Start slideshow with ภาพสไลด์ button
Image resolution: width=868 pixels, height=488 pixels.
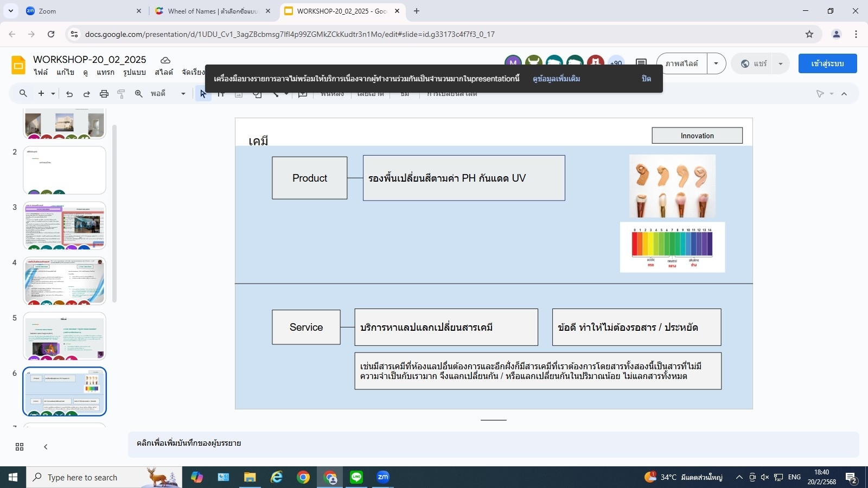(x=682, y=63)
